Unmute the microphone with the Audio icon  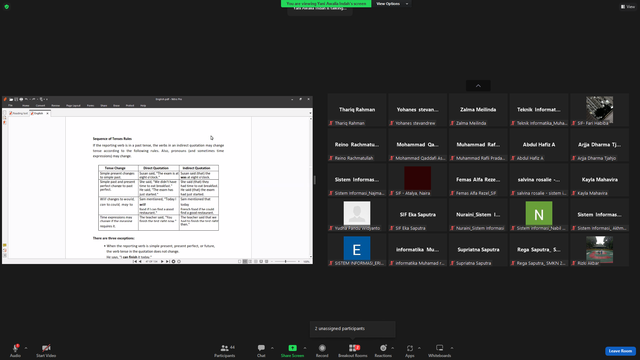[x=16, y=348]
